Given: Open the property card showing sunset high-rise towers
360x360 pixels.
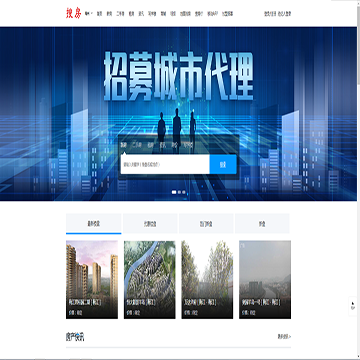Looking at the screenshot, I should pos(92,279).
